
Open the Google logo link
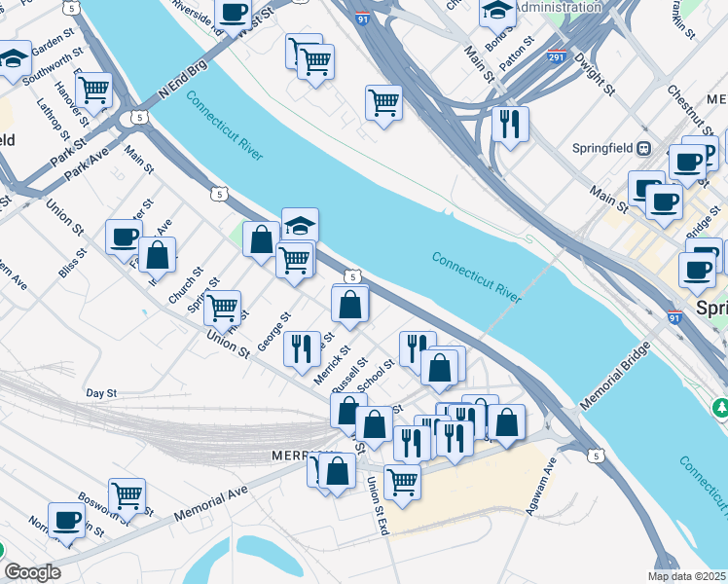point(32,572)
